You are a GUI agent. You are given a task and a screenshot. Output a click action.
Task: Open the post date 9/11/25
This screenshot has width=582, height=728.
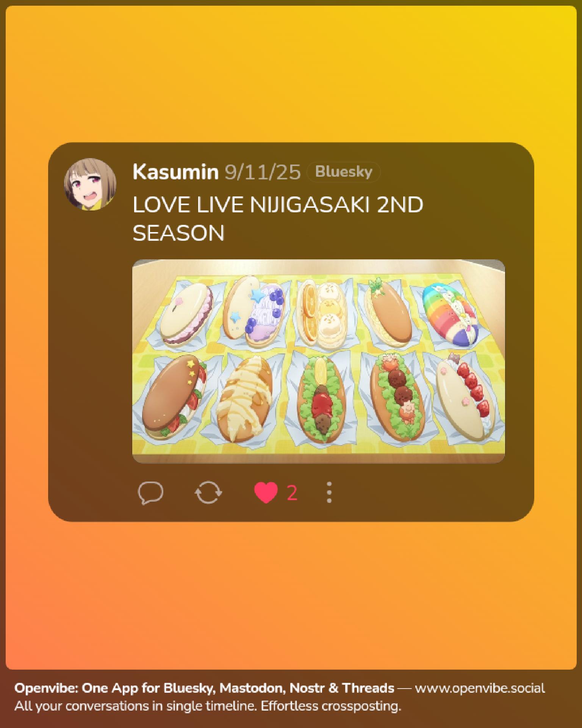[x=263, y=172]
